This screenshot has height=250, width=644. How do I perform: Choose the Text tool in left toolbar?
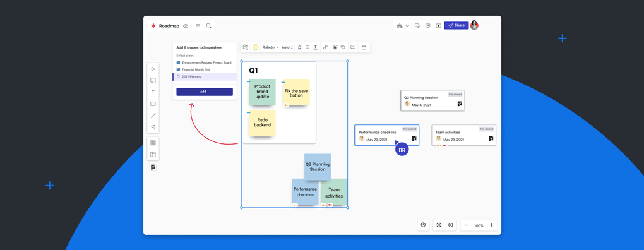153,92
